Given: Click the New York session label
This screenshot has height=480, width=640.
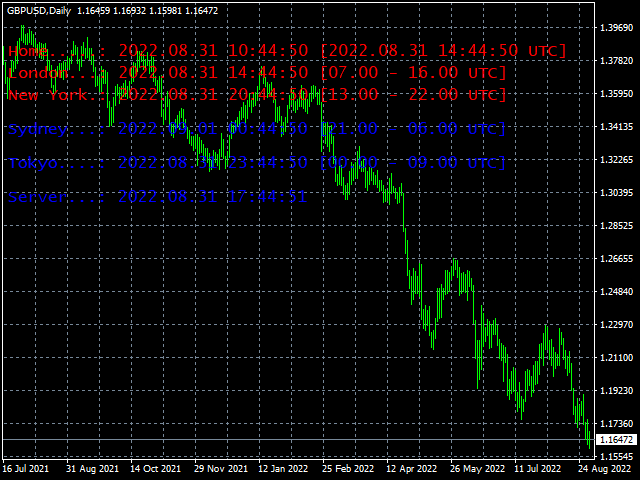Looking at the screenshot, I should tap(257, 95).
